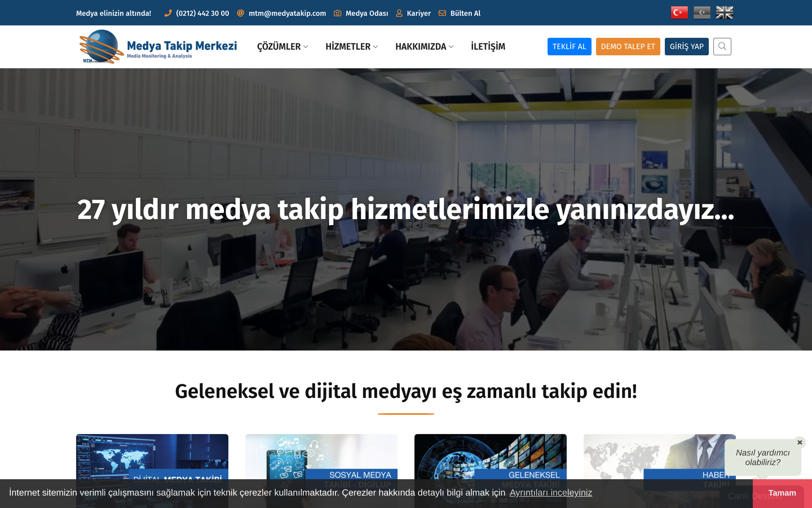
Task: Click the phone icon in top bar
Action: (167, 13)
